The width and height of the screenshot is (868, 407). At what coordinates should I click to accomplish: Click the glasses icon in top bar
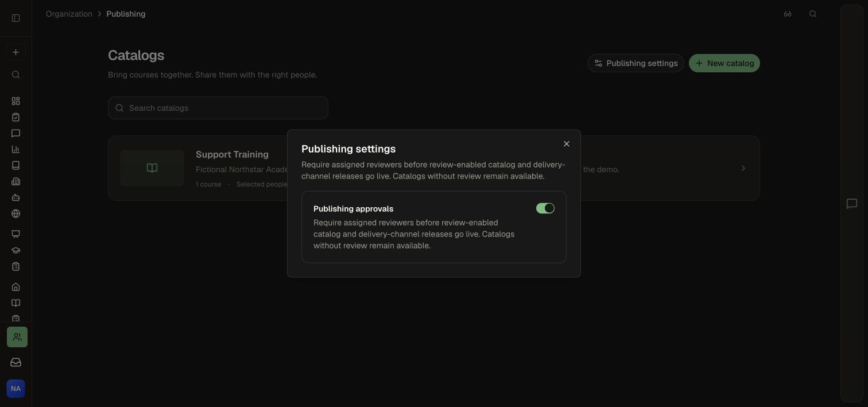[x=788, y=14]
